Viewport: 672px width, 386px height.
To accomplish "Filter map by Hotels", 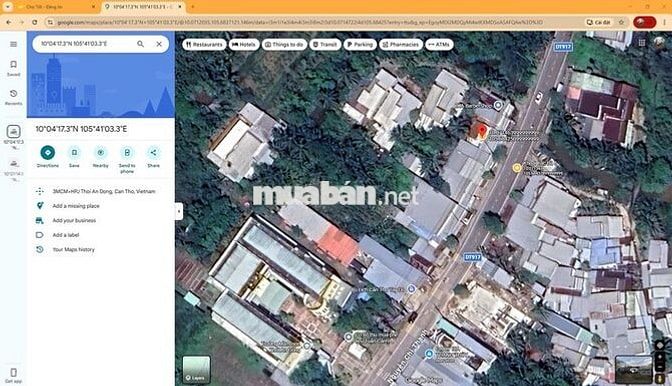I will point(244,45).
